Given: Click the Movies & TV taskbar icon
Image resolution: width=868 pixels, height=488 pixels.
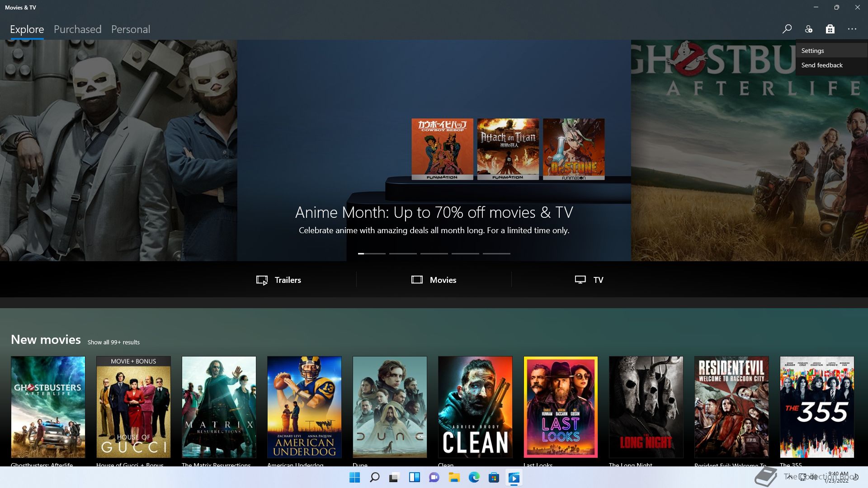Looking at the screenshot, I should pos(514,478).
